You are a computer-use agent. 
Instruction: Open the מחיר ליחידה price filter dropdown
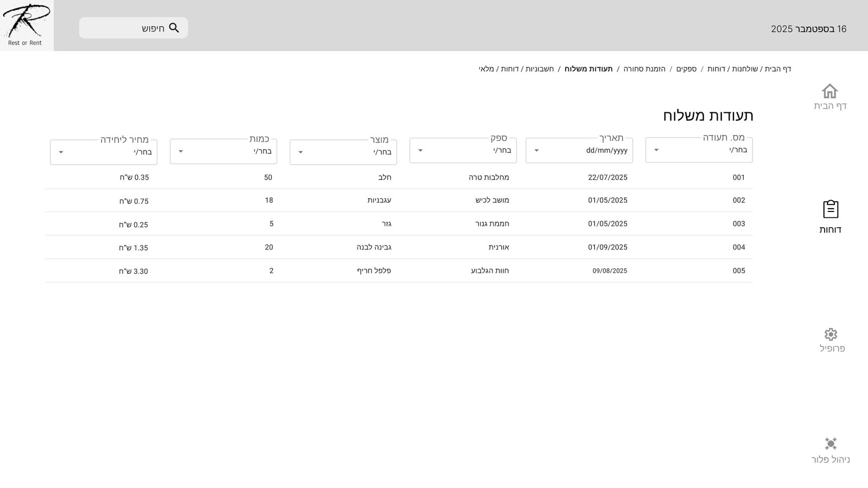tap(104, 152)
